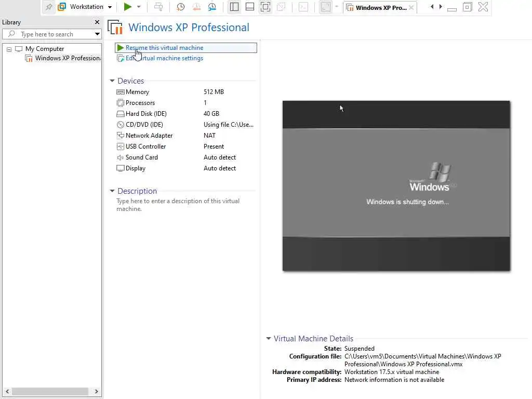The height and width of the screenshot is (399, 532).
Task: Open Sound Card device
Action: coord(141,157)
